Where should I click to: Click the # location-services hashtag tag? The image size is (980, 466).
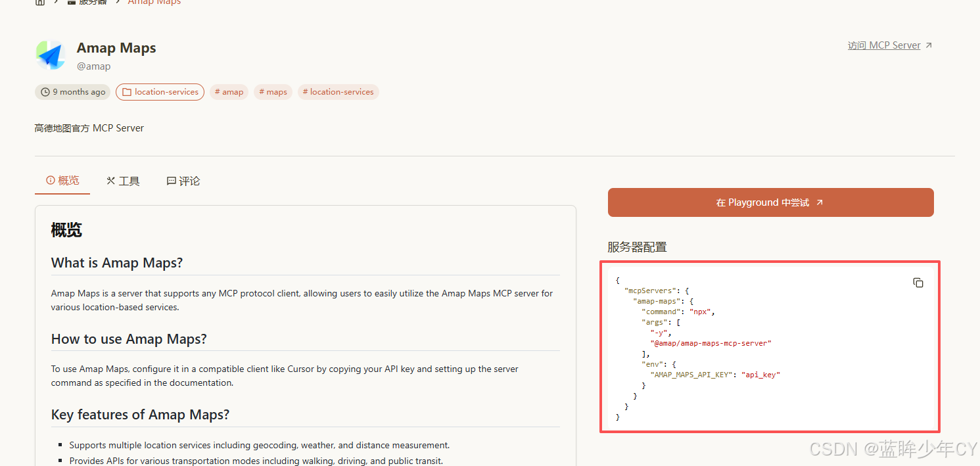point(338,92)
